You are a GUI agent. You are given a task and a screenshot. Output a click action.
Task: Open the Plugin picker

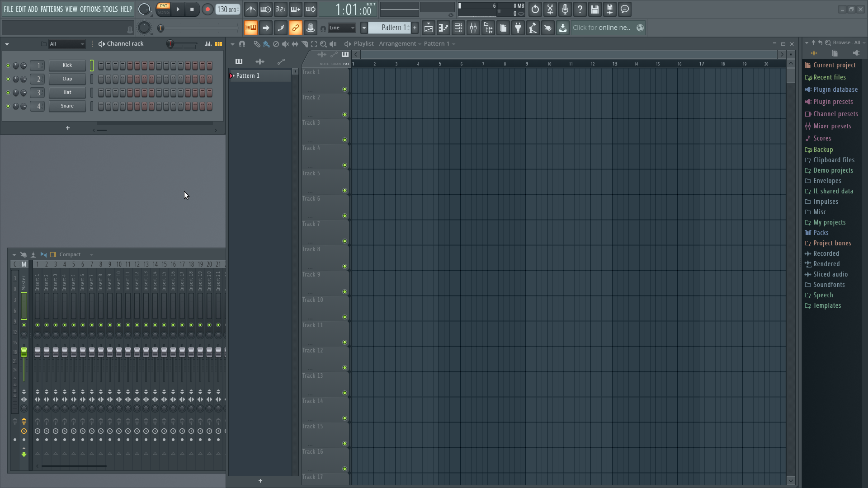[x=518, y=28]
